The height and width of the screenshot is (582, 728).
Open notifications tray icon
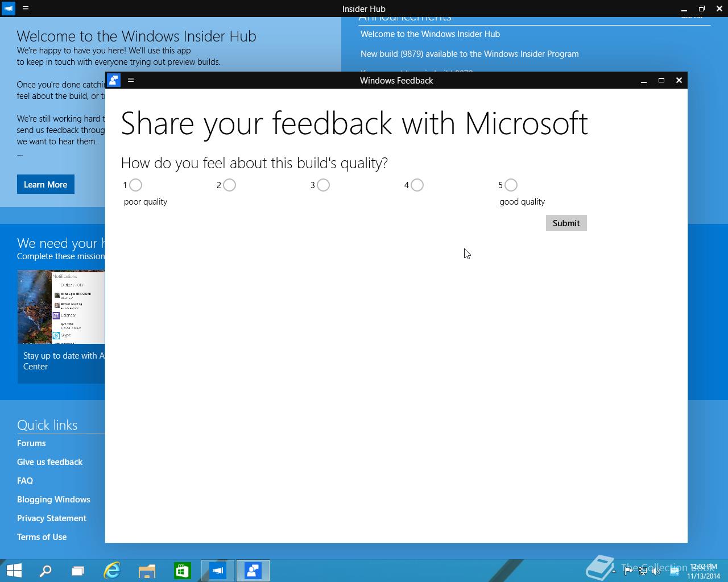pos(675,571)
